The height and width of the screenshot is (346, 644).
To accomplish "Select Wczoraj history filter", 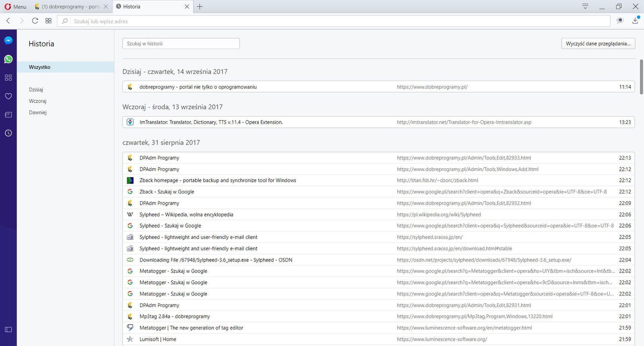I will (37, 101).
